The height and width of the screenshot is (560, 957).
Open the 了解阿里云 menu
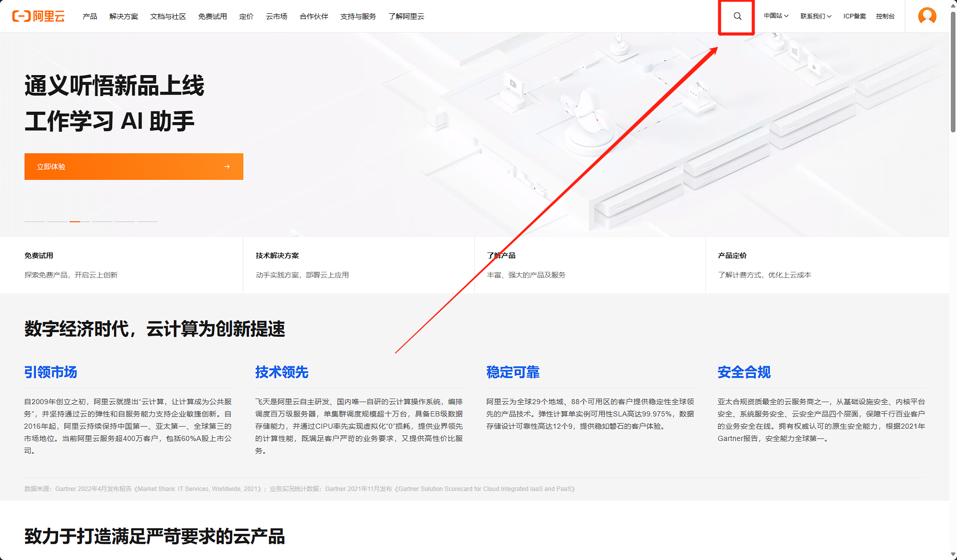tap(406, 16)
